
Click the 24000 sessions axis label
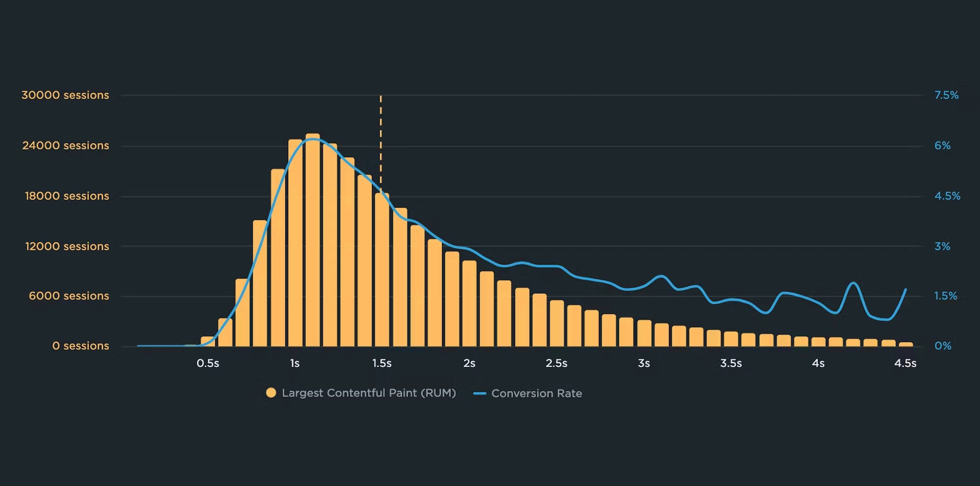[66, 146]
